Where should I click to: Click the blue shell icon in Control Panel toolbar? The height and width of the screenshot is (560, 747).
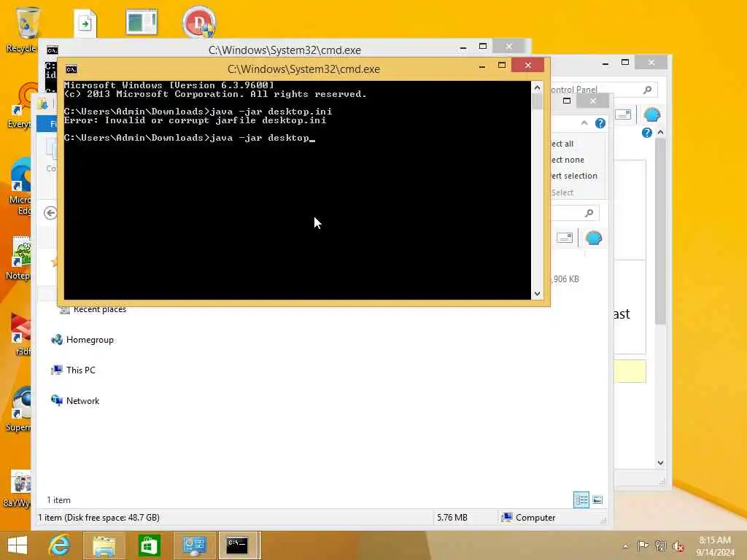[x=651, y=114]
